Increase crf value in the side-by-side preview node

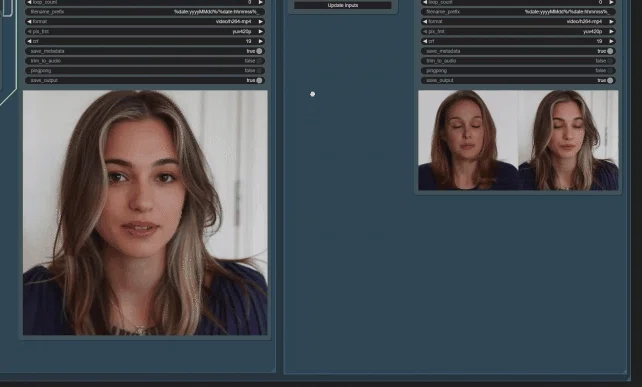point(612,41)
